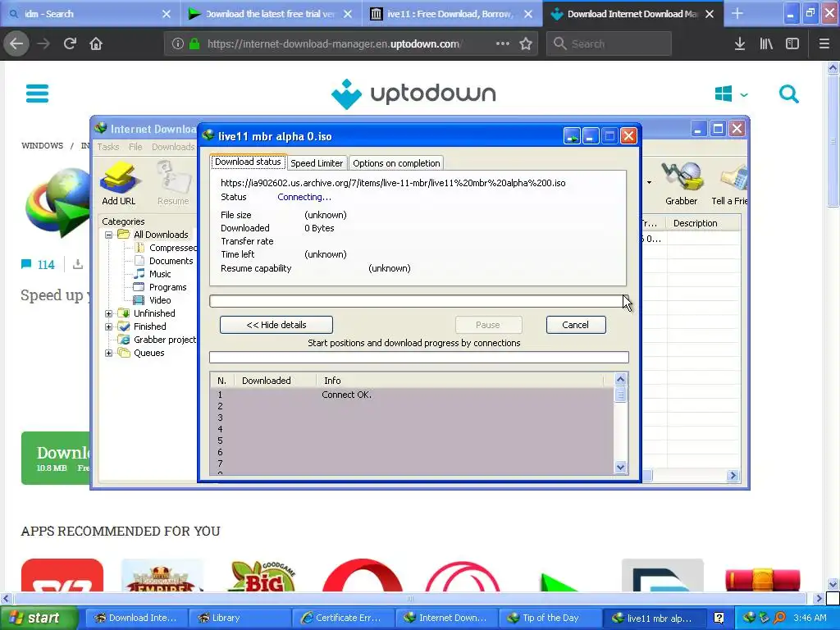Image resolution: width=840 pixels, height=630 pixels.
Task: Expand the Finished category node
Action: pos(109,326)
